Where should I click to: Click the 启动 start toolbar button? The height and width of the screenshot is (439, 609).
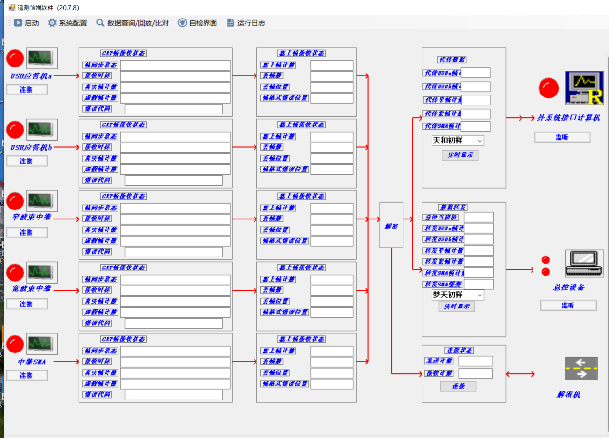26,23
